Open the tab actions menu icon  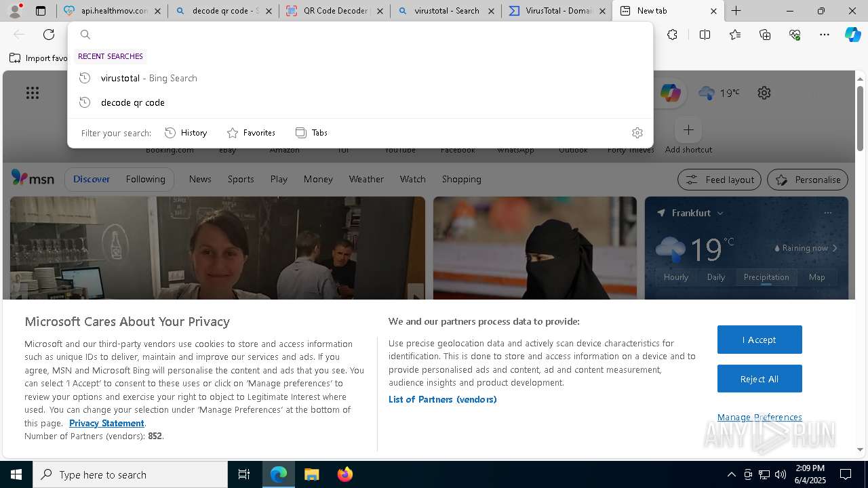click(41, 11)
